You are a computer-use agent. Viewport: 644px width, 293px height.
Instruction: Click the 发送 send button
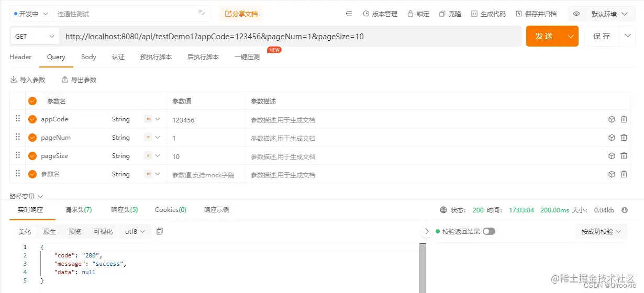(x=545, y=36)
